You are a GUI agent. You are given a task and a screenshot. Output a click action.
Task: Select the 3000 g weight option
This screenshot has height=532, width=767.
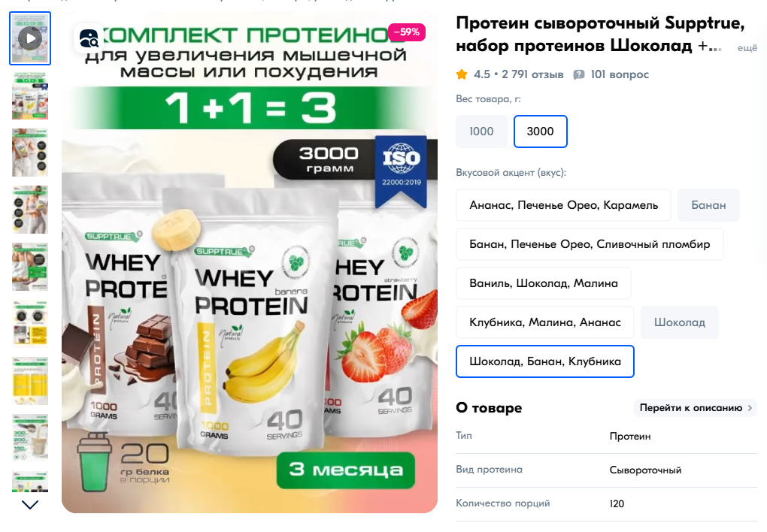pos(541,131)
